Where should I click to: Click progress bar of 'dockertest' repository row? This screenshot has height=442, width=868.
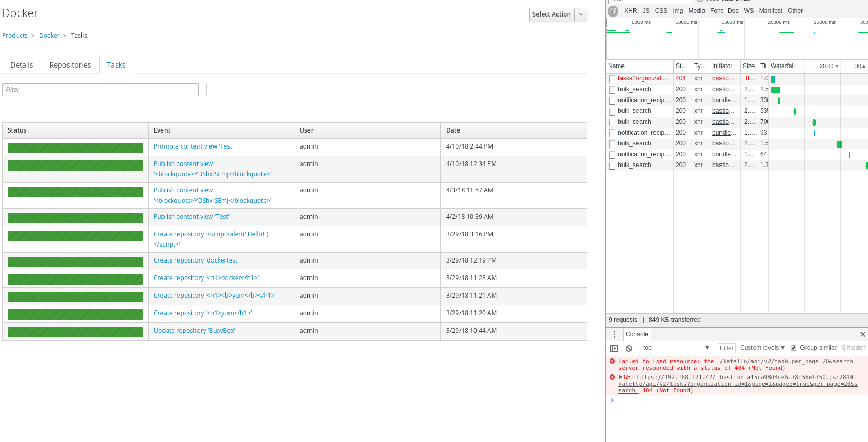click(75, 262)
